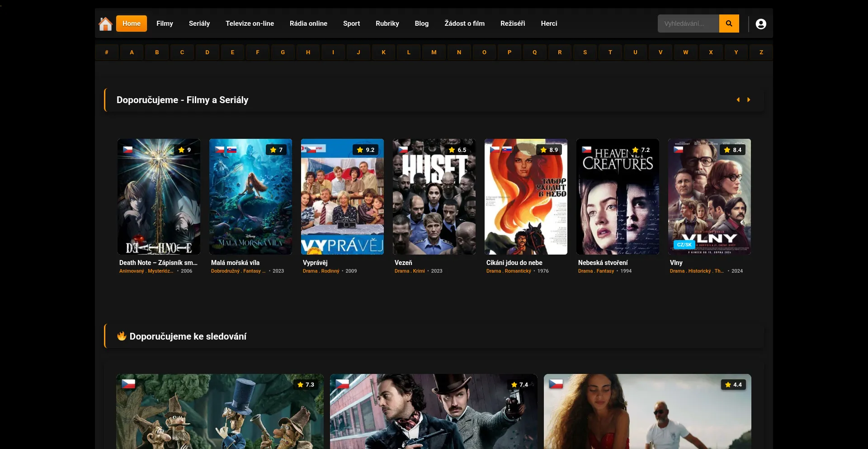The height and width of the screenshot is (449, 868).
Task: Filter titles by the # symbol
Action: [x=107, y=52]
